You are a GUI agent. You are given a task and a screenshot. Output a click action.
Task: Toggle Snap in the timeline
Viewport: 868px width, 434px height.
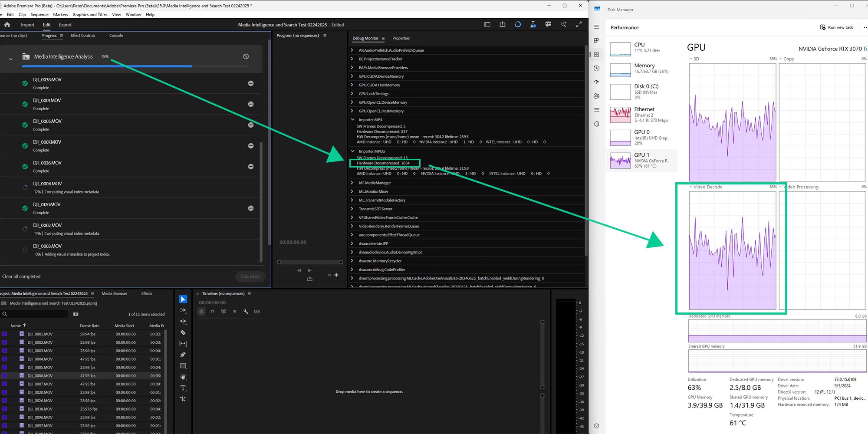coord(212,312)
